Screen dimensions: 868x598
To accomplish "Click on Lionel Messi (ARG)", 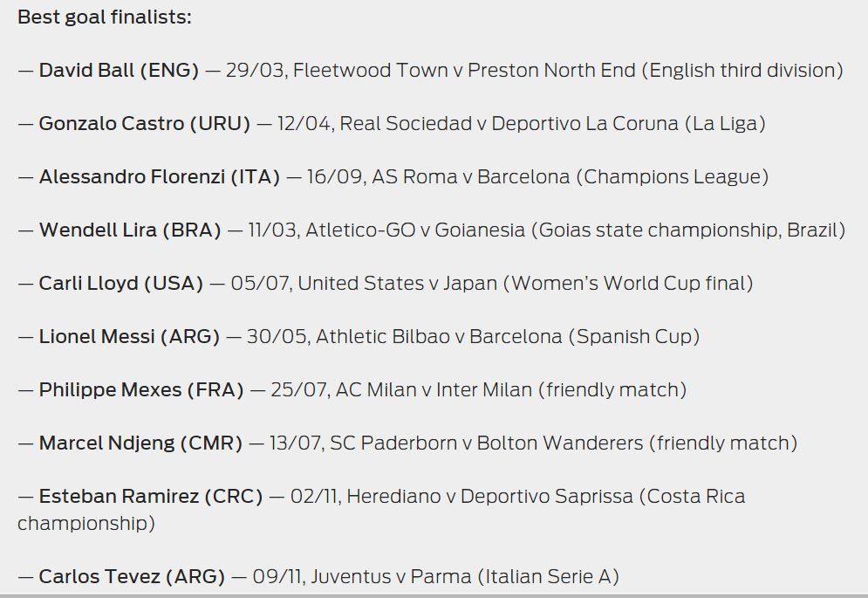I will click(x=129, y=336).
